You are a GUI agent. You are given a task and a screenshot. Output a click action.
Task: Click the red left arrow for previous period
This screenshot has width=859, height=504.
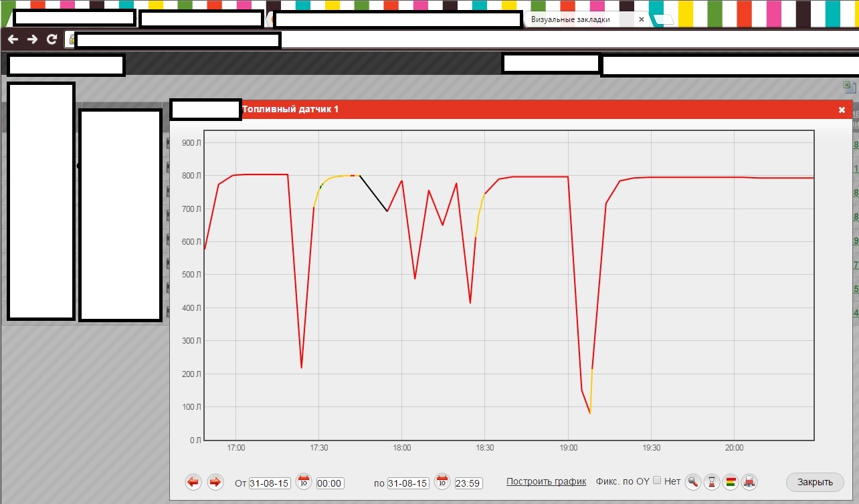click(193, 482)
